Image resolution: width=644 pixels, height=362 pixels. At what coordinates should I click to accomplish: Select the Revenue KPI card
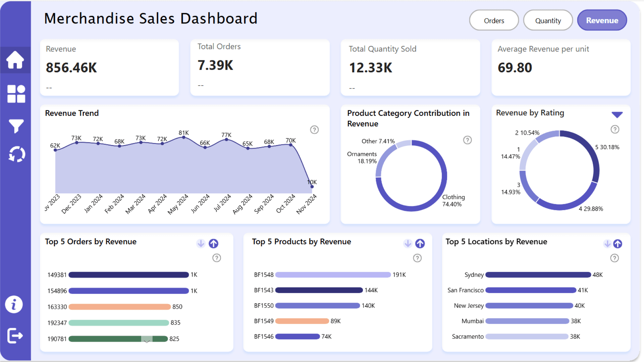click(x=109, y=68)
